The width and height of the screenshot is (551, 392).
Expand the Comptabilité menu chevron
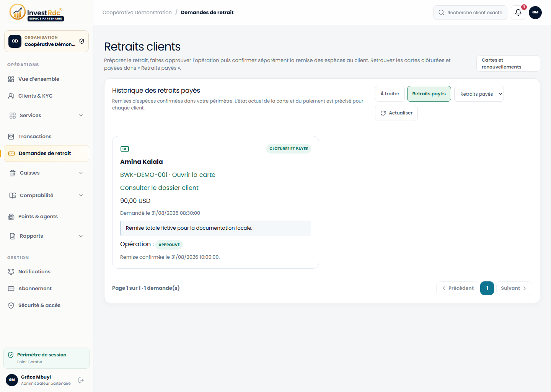tap(81, 196)
